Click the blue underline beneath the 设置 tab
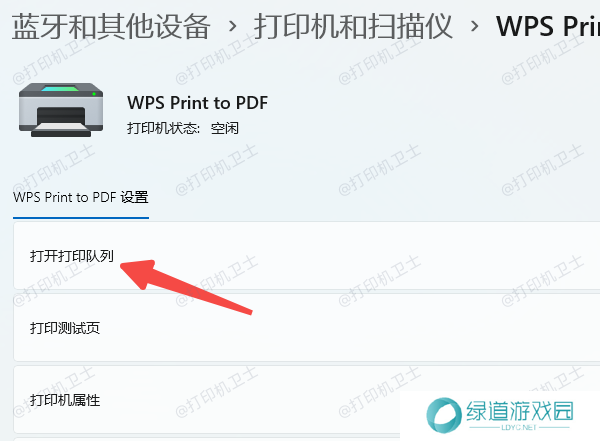Image resolution: width=600 pixels, height=441 pixels. (81, 218)
